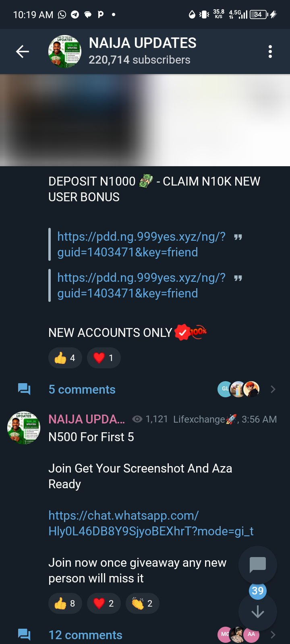Expand the 5 comments thread chevron
The width and height of the screenshot is (290, 644).
coord(273,389)
